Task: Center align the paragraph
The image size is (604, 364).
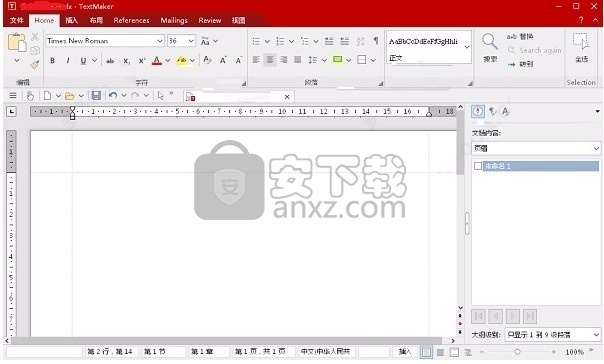Action: coord(270,60)
